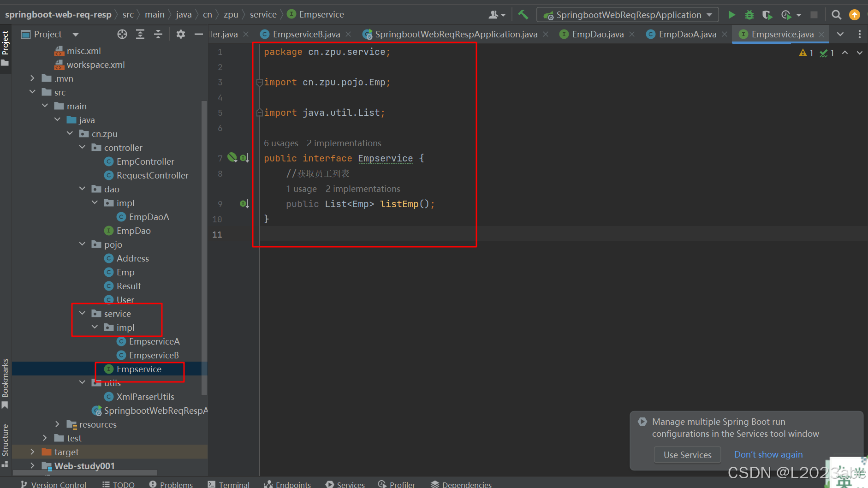Open Search Everywhere magnifier icon
This screenshot has width=868, height=488.
point(836,15)
